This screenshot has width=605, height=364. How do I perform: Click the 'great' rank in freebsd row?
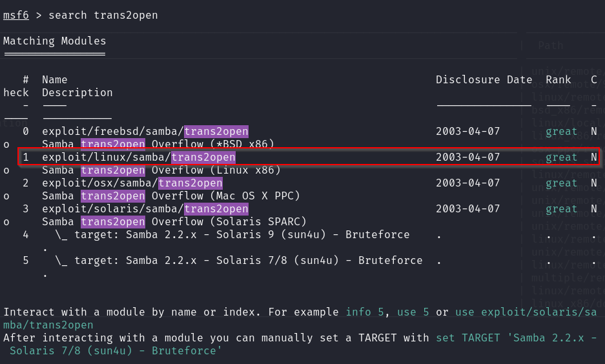[x=561, y=132]
